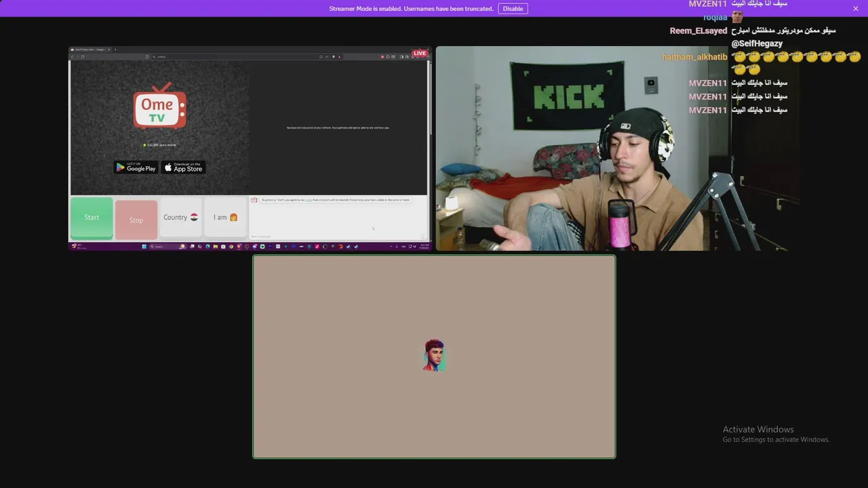Open Edge from the shared taskbar
Screen dimensions: 868x488
[208, 247]
